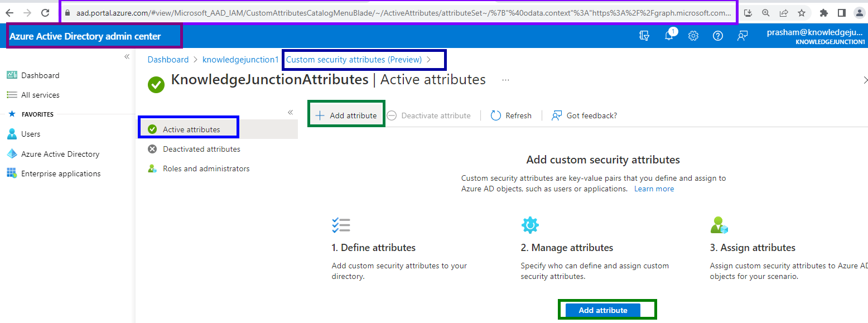Click the zoom magnifier icon in address bar
This screenshot has width=868, height=323.
click(x=766, y=12)
